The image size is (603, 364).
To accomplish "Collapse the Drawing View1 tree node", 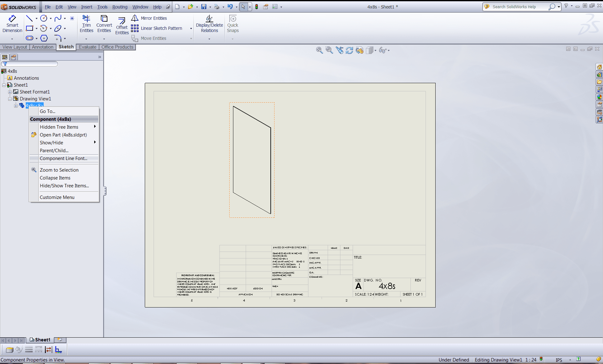I will coord(10,99).
